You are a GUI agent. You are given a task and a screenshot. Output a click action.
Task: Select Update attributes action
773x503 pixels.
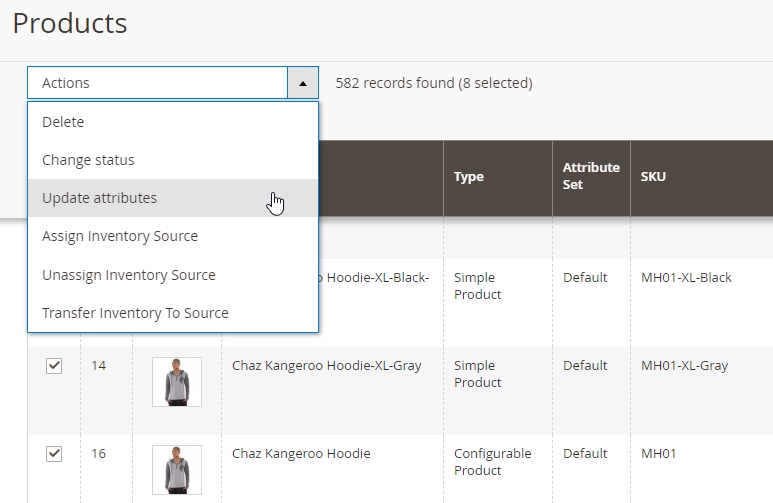[x=173, y=198]
